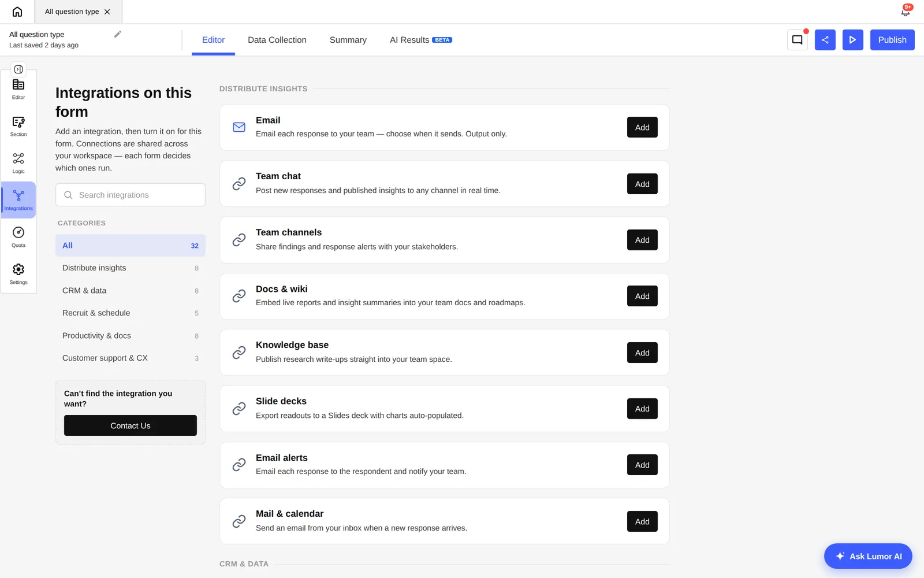Click the Email envelope icon

239,127
